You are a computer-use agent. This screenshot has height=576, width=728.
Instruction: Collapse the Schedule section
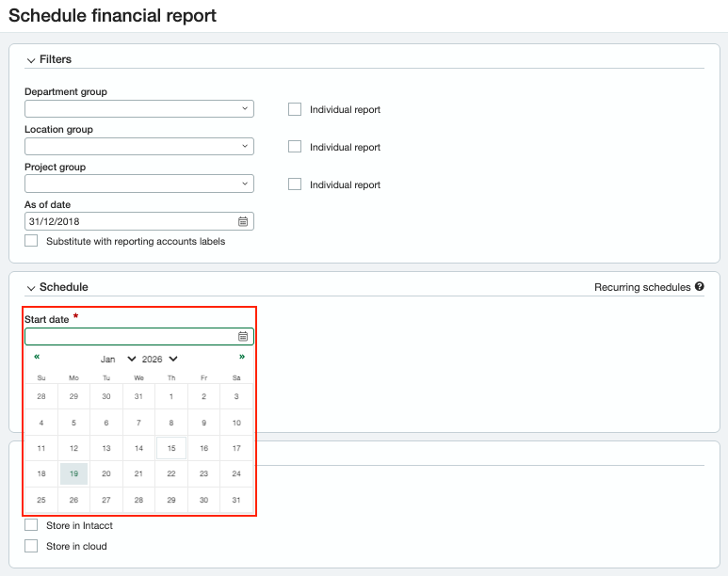pos(31,288)
